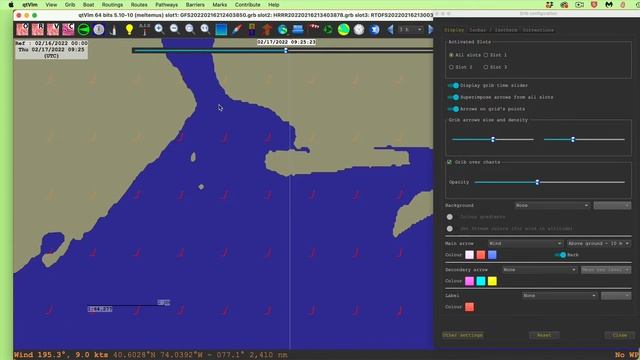Click the Opacity slider handle
The width and height of the screenshot is (640, 360).
537,182
